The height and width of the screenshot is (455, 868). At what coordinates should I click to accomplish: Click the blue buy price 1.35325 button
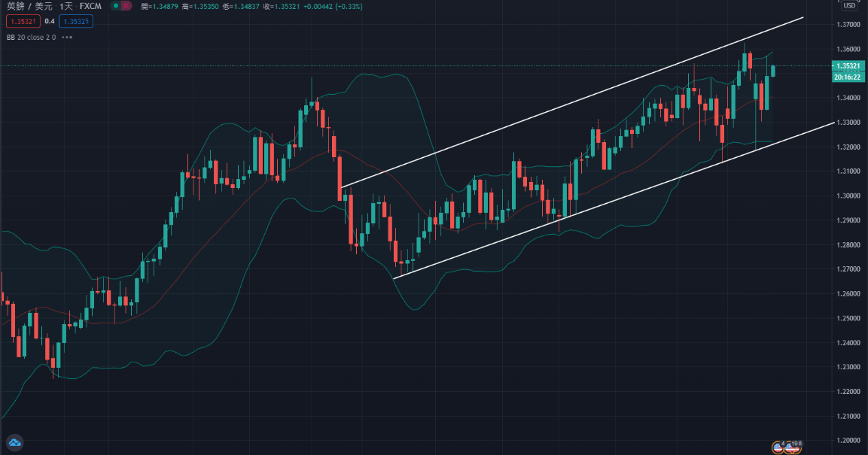[x=75, y=21]
